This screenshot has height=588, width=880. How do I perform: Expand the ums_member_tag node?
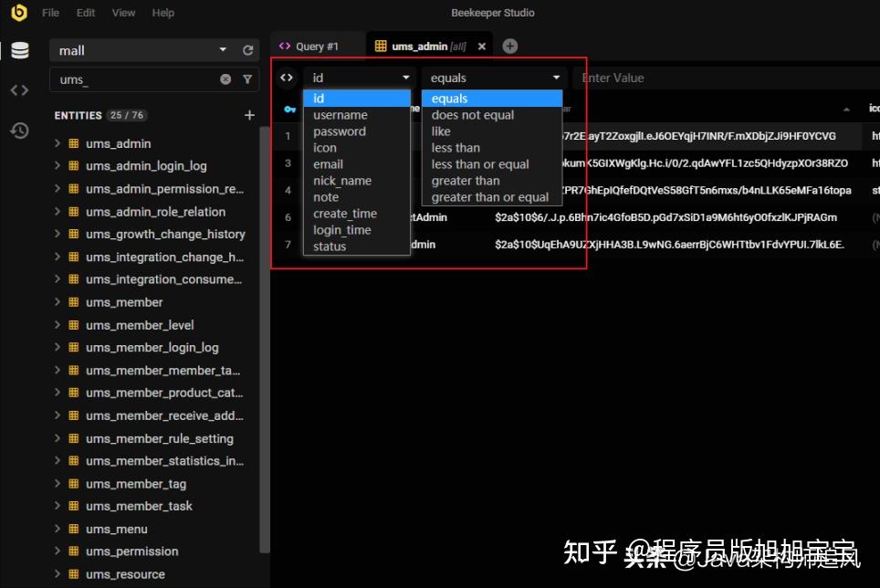click(x=58, y=483)
